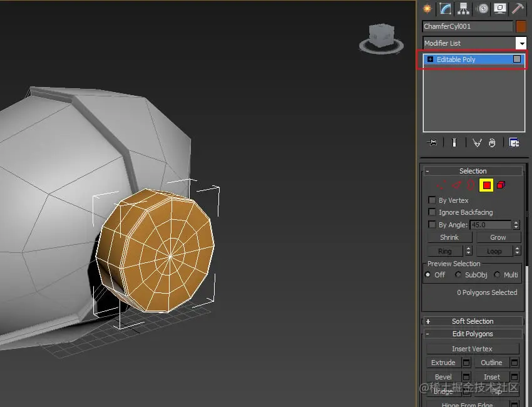This screenshot has width=532, height=407.
Task: Open the Outline settings box
Action: pyautogui.click(x=514, y=363)
